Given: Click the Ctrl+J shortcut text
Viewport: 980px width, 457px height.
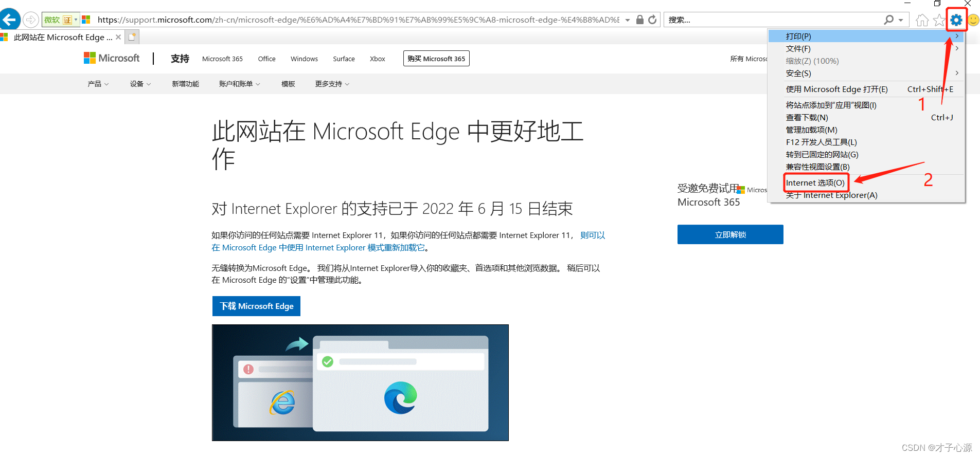Looking at the screenshot, I should click(942, 117).
